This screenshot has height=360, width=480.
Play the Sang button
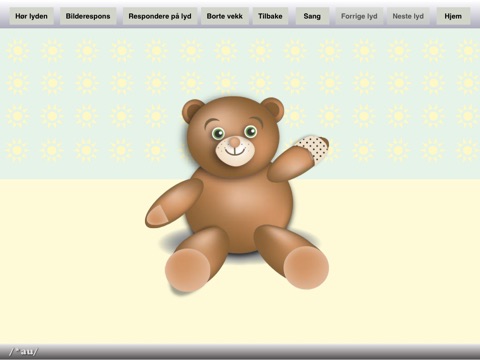click(x=312, y=16)
